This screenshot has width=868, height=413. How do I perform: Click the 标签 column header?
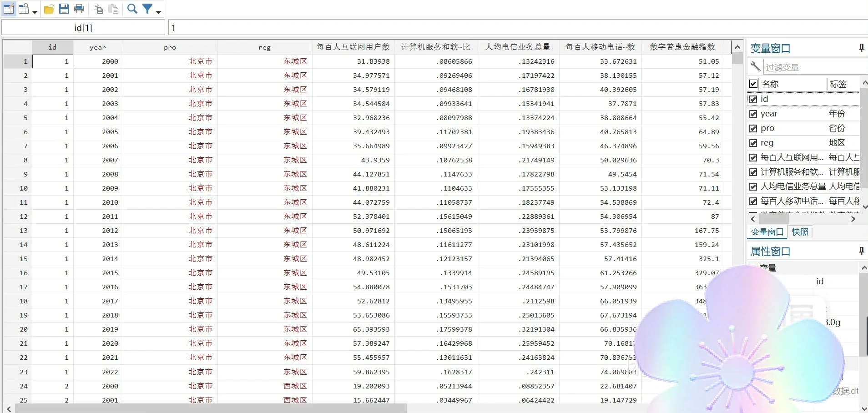click(843, 84)
